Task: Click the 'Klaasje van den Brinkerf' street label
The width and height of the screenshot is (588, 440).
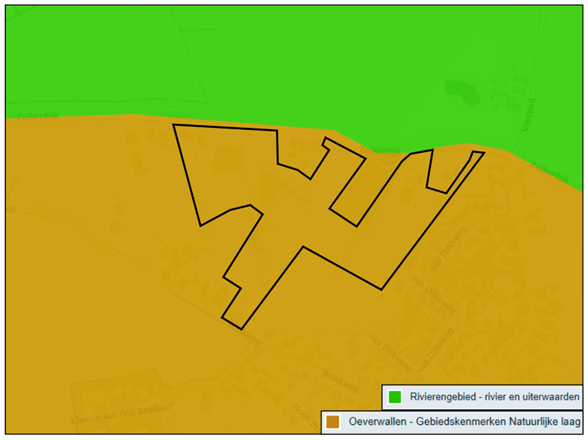Action: coord(121,414)
